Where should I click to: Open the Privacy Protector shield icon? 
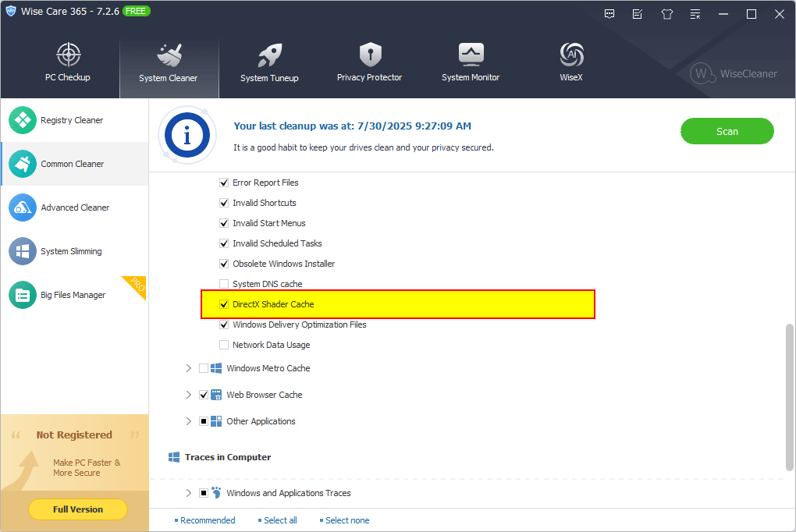pos(370,55)
